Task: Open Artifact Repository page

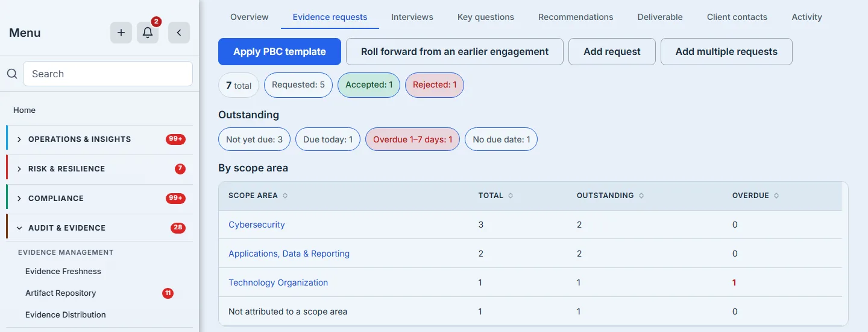Action: coord(61,293)
